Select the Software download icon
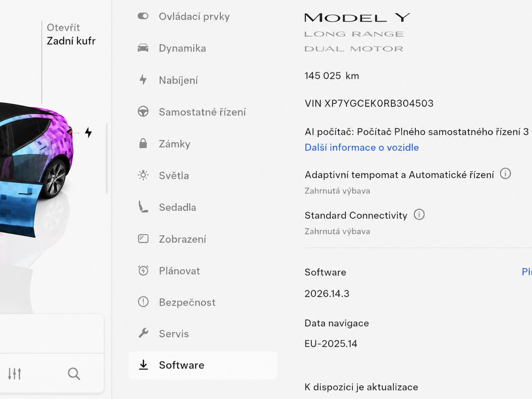532x399 pixels. pyautogui.click(x=143, y=365)
